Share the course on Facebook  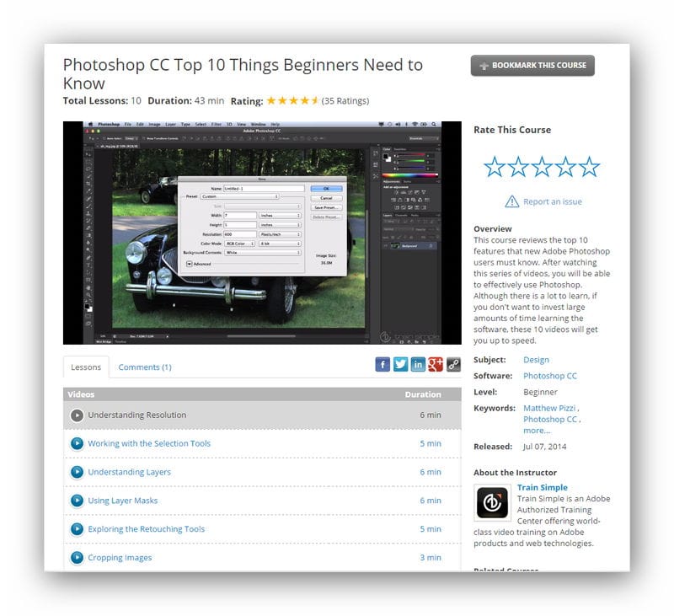point(382,364)
